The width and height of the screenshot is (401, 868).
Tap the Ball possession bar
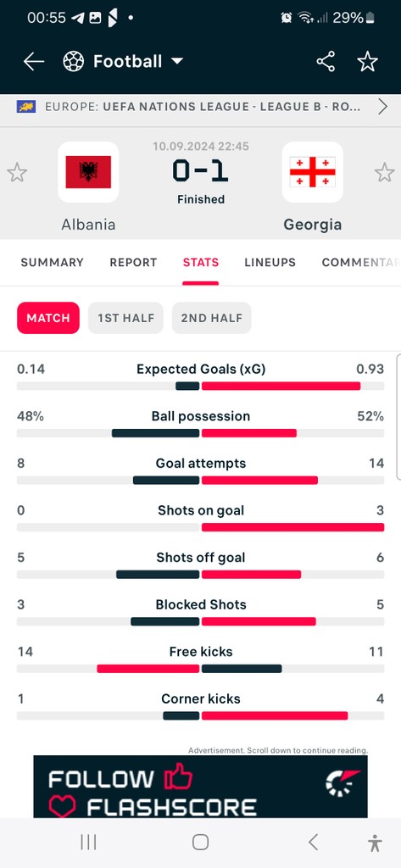coord(200,433)
